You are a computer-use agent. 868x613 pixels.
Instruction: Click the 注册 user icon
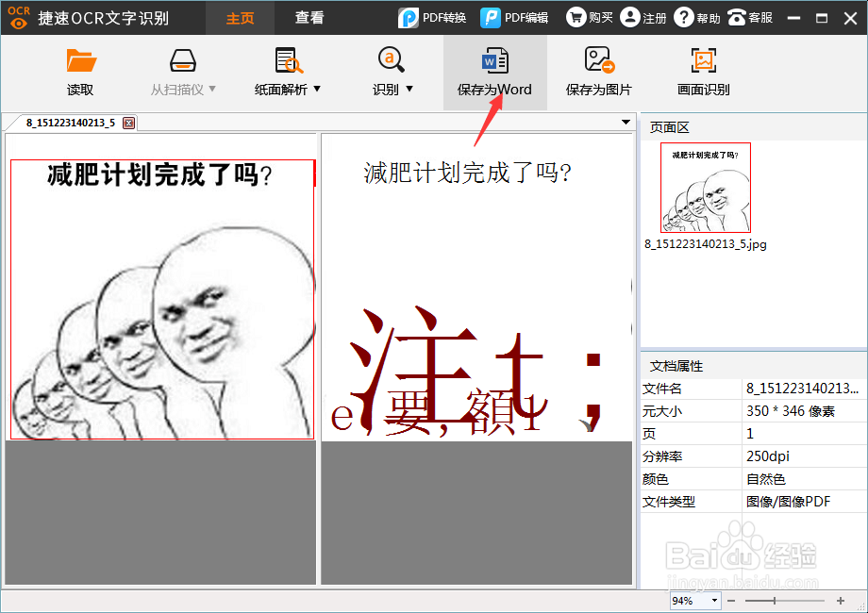coord(630,17)
